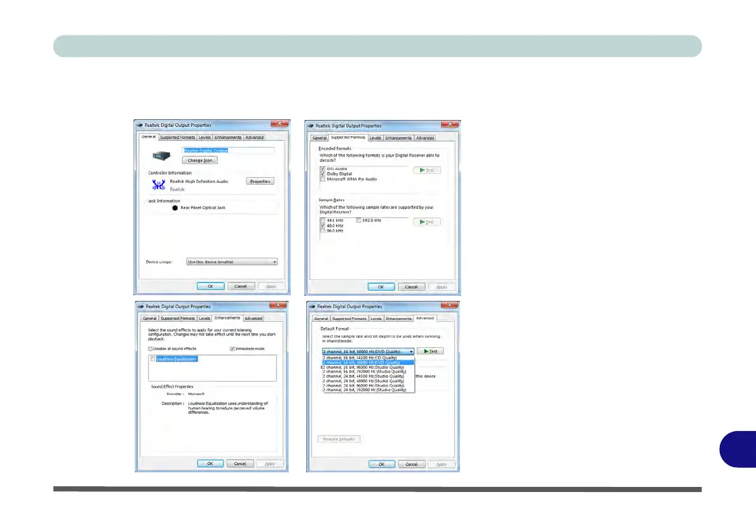This screenshot has width=756, height=532.
Task: Check the 96.0 kHz sample rate
Action: pyautogui.click(x=323, y=231)
